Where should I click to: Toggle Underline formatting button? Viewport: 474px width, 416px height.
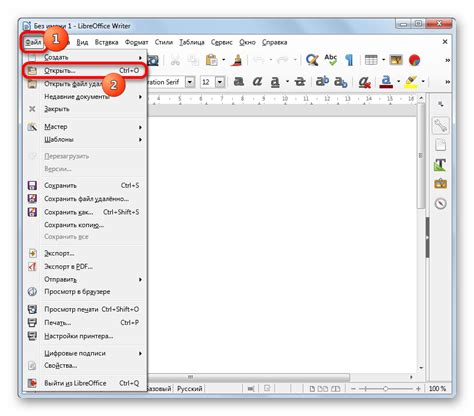[275, 82]
